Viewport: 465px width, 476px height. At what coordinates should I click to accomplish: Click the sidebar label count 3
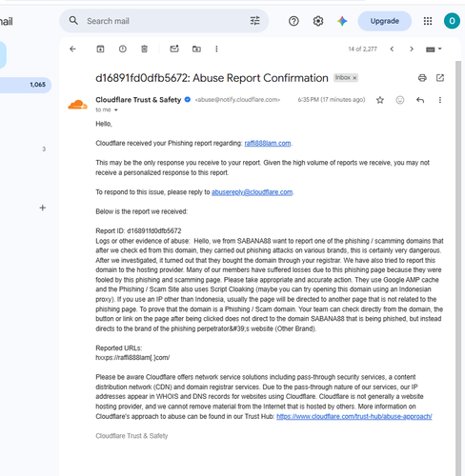(44, 149)
